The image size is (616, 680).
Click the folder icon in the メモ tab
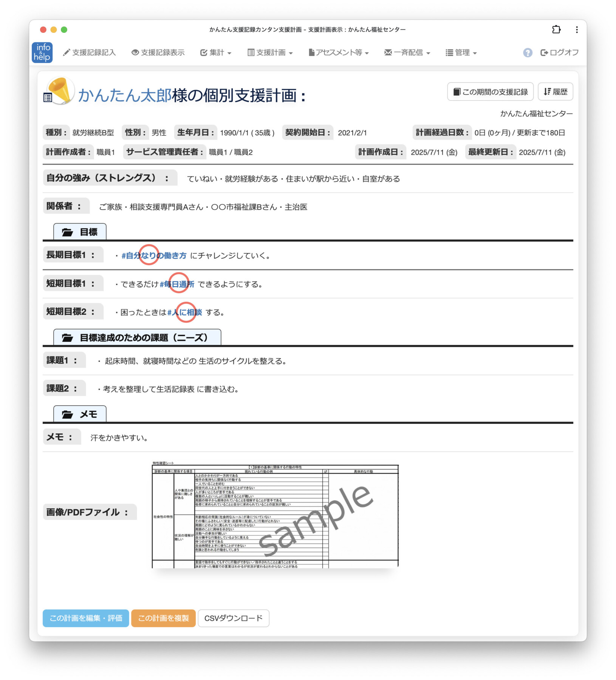pyautogui.click(x=67, y=414)
